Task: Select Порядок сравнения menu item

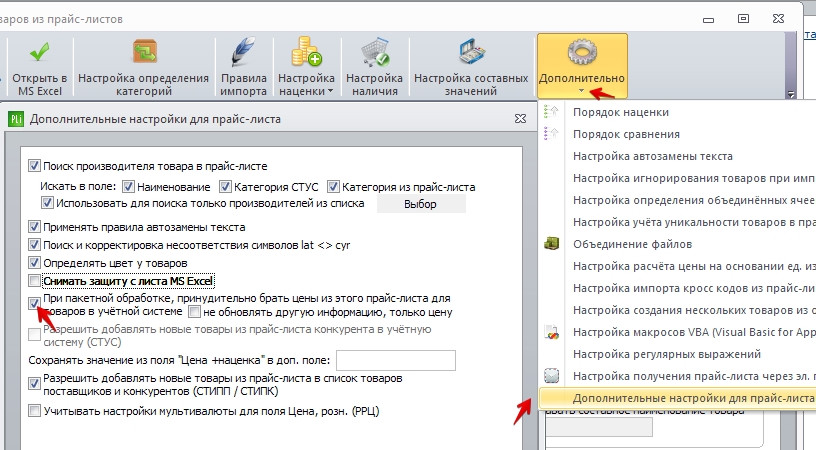Action: click(626, 134)
